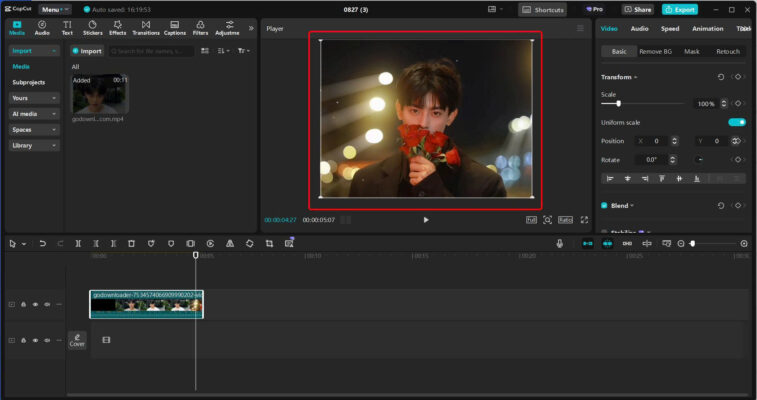Image resolution: width=757 pixels, height=400 pixels.
Task: Toggle the main track magnet
Action: point(588,244)
